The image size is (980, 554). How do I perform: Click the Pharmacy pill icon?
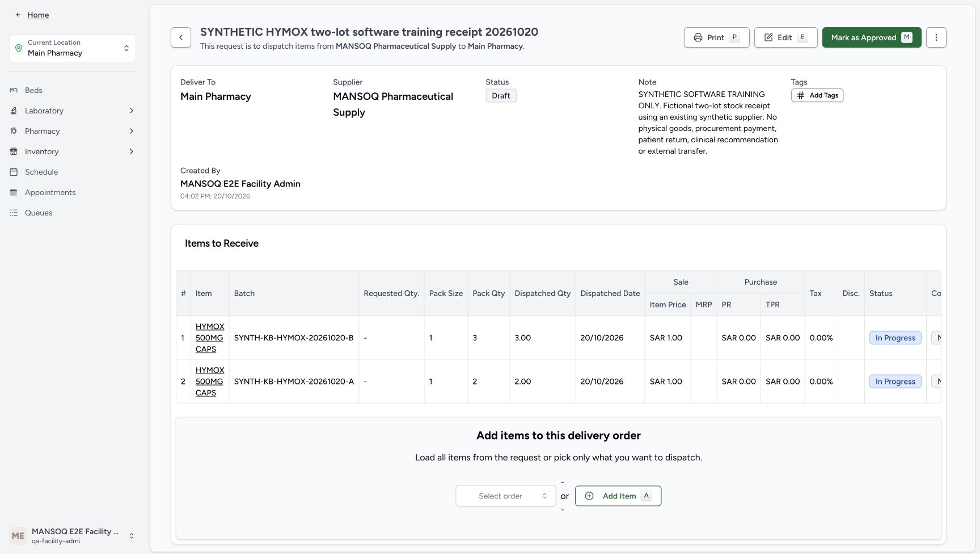pyautogui.click(x=14, y=131)
